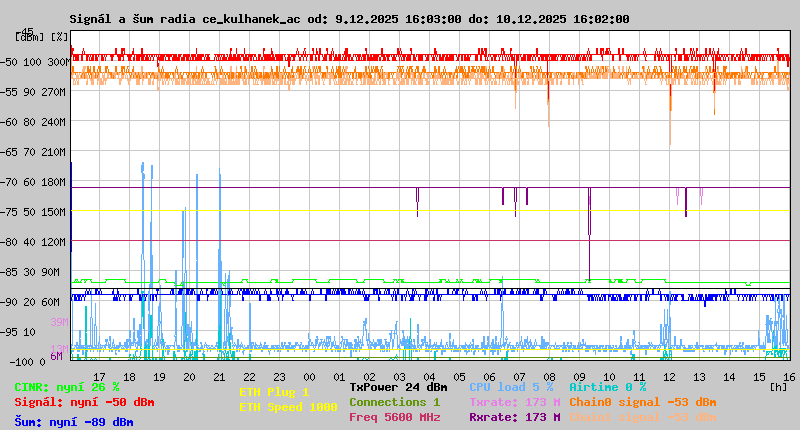Click the hour label '21' on time axis

[219, 377]
